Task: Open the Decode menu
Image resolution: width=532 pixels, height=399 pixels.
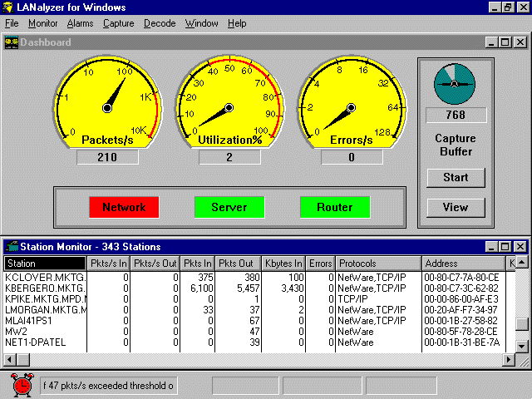Action: [x=160, y=23]
